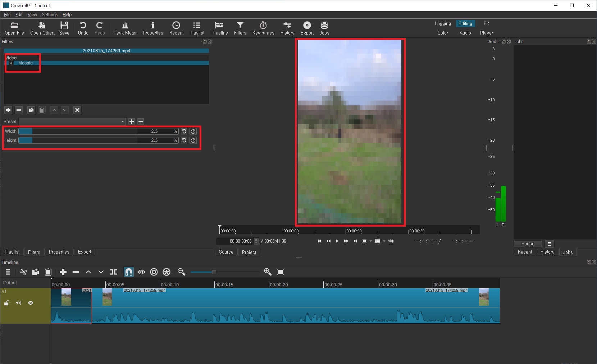
Task: Open the File menu
Action: (x=7, y=15)
